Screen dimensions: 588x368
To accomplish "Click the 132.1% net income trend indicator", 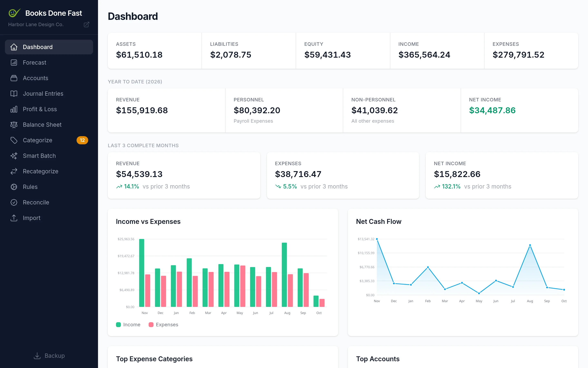I will pos(447,187).
